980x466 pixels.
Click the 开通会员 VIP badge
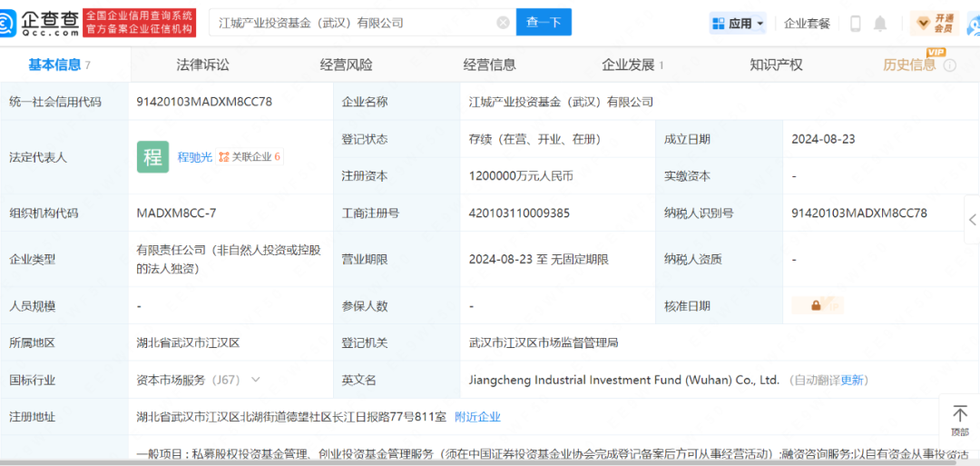[x=935, y=23]
